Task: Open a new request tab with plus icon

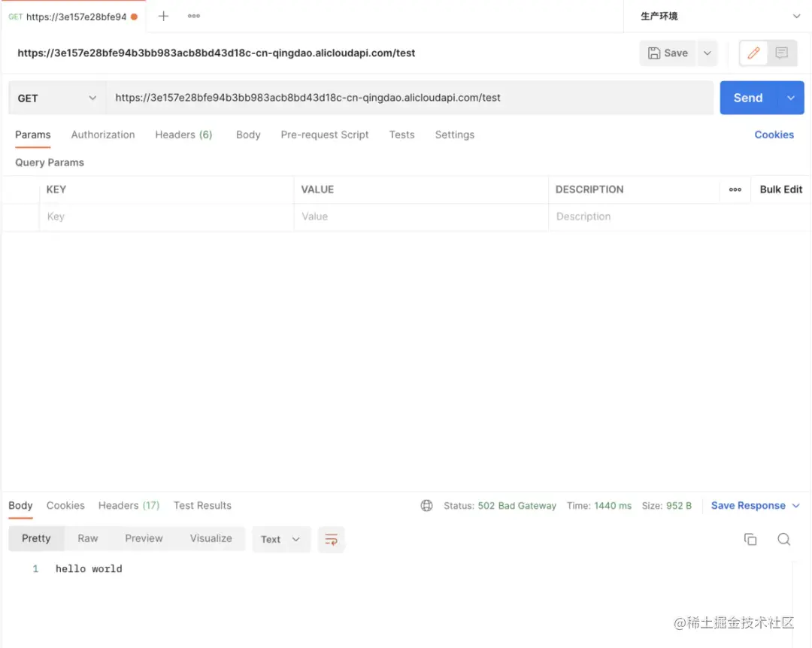Action: pyautogui.click(x=163, y=16)
